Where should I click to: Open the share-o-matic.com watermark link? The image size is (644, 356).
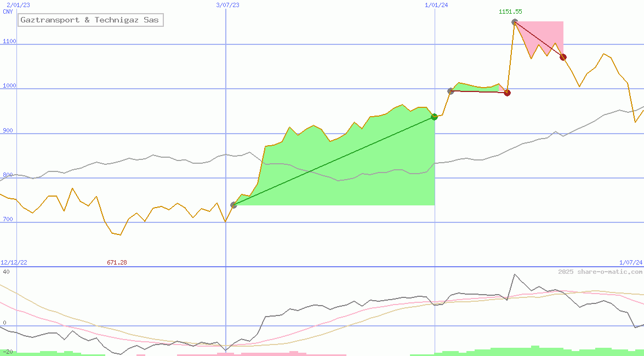[600, 272]
